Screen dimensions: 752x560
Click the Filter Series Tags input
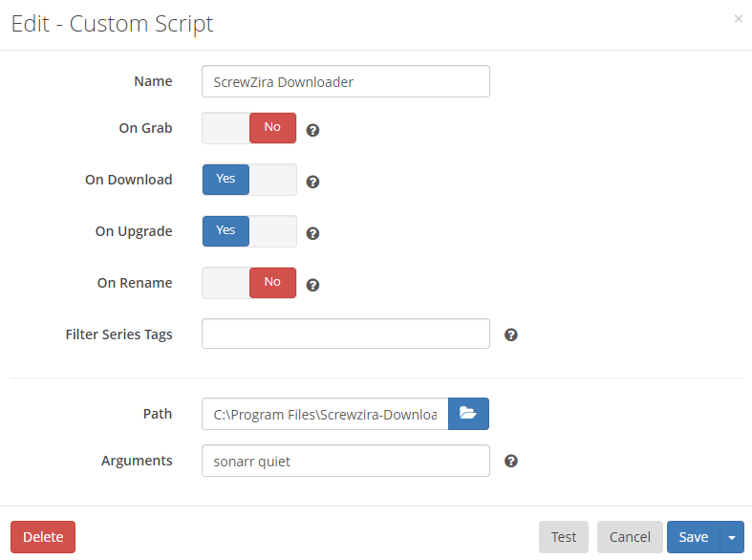(x=346, y=334)
